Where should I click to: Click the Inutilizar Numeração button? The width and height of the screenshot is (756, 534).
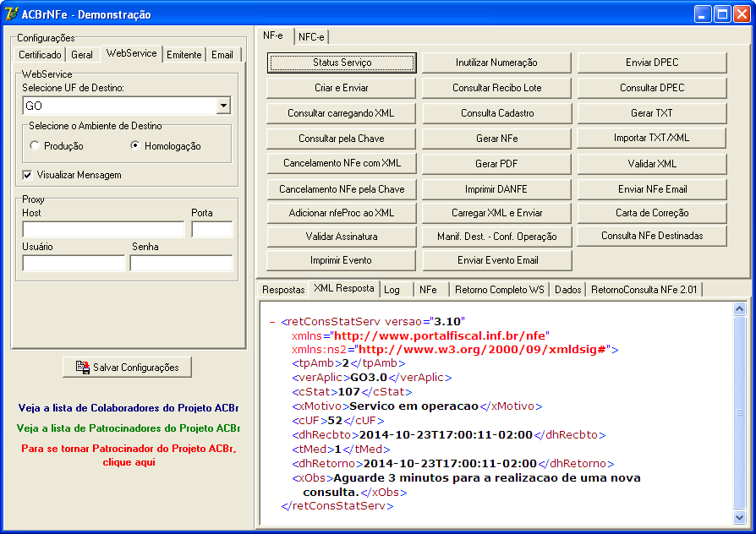coord(496,63)
